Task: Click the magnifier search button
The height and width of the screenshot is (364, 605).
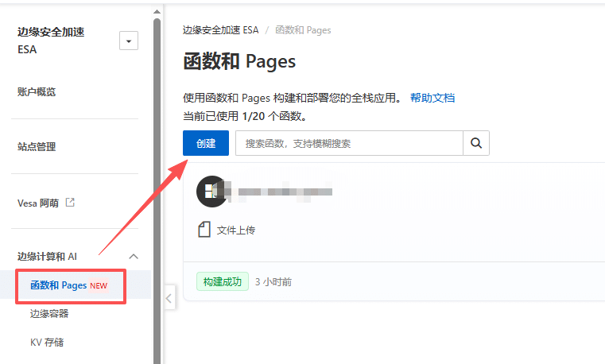Action: (476, 143)
